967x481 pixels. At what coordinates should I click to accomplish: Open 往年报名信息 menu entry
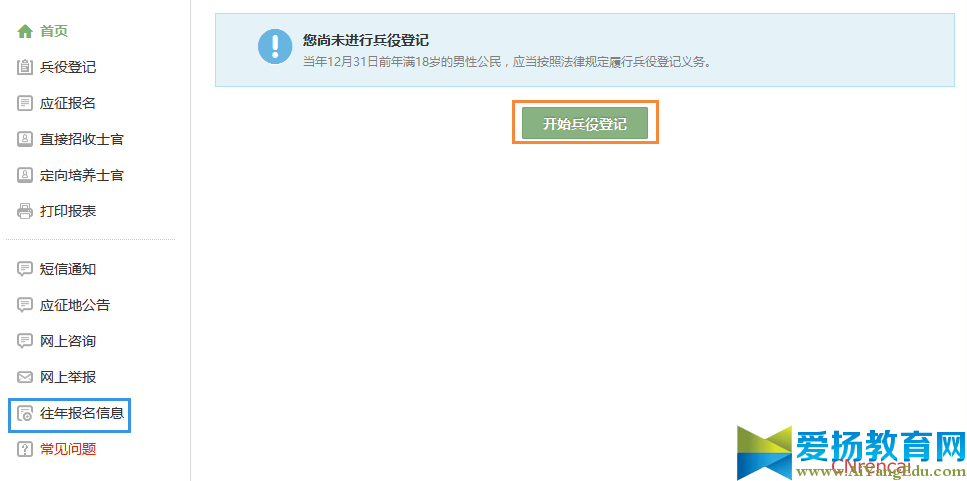(82, 414)
